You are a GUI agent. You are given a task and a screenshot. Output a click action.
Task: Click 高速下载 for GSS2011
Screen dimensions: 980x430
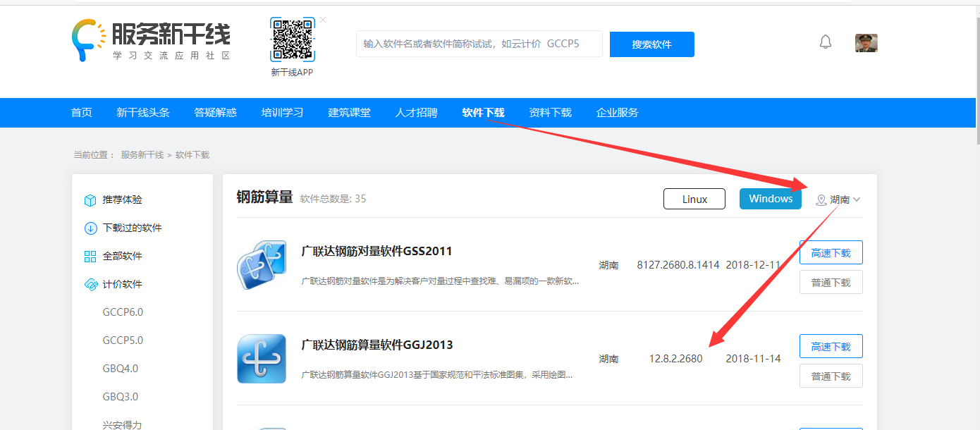coord(831,253)
